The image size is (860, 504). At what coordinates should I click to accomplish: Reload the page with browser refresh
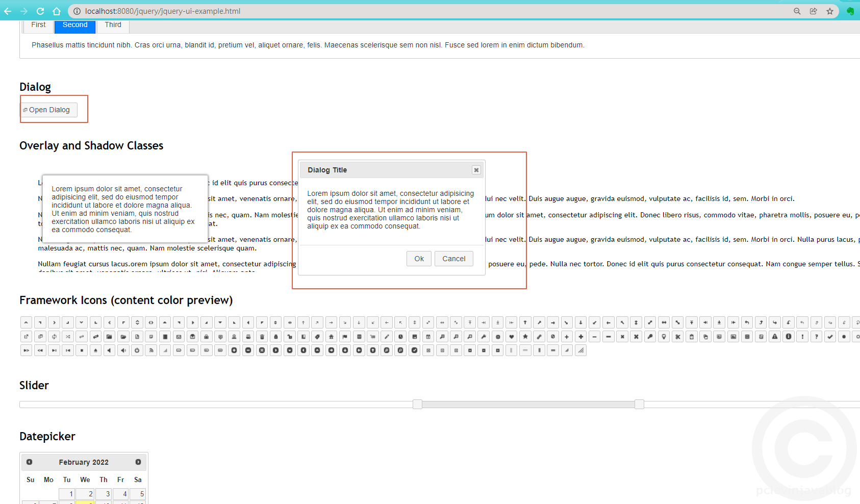tap(40, 11)
